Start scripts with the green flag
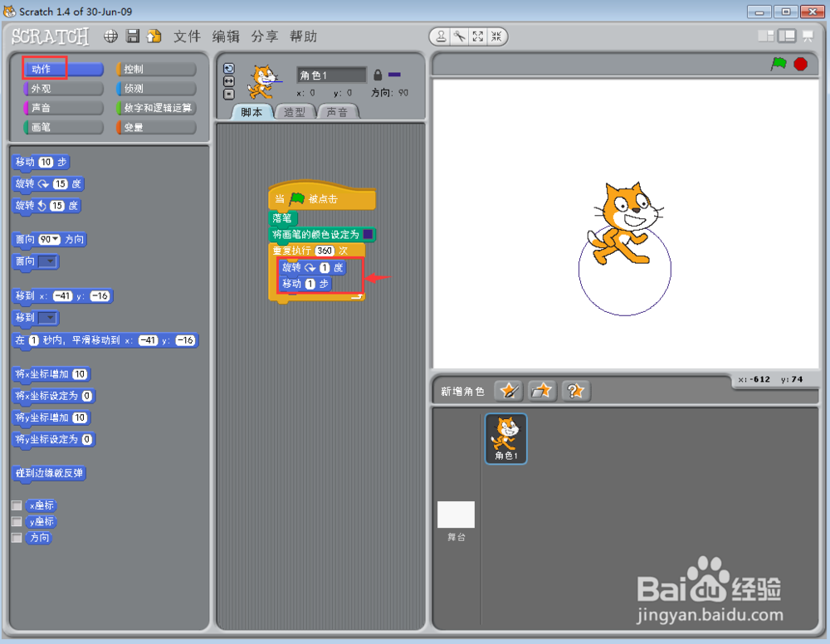Image resolution: width=830 pixels, height=644 pixels. (x=779, y=64)
